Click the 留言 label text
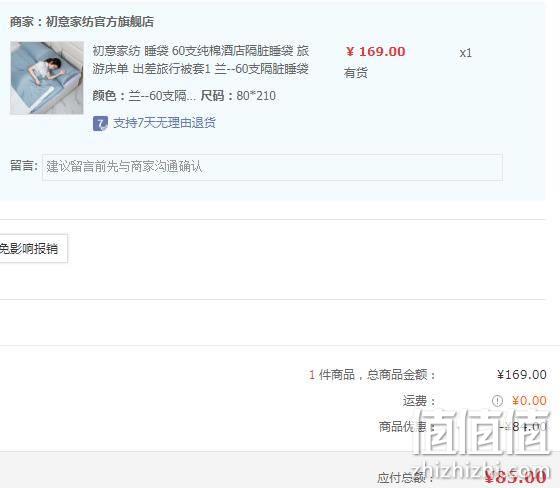560x488 pixels. pos(24,166)
